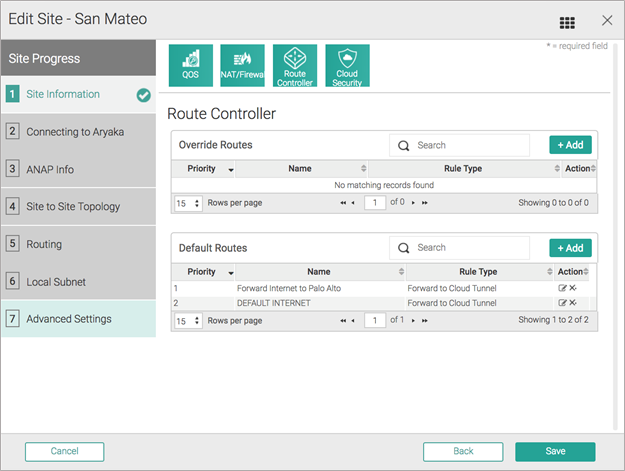Open the apps grid icon in header
Screen dimensions: 625x471
(x=567, y=22)
